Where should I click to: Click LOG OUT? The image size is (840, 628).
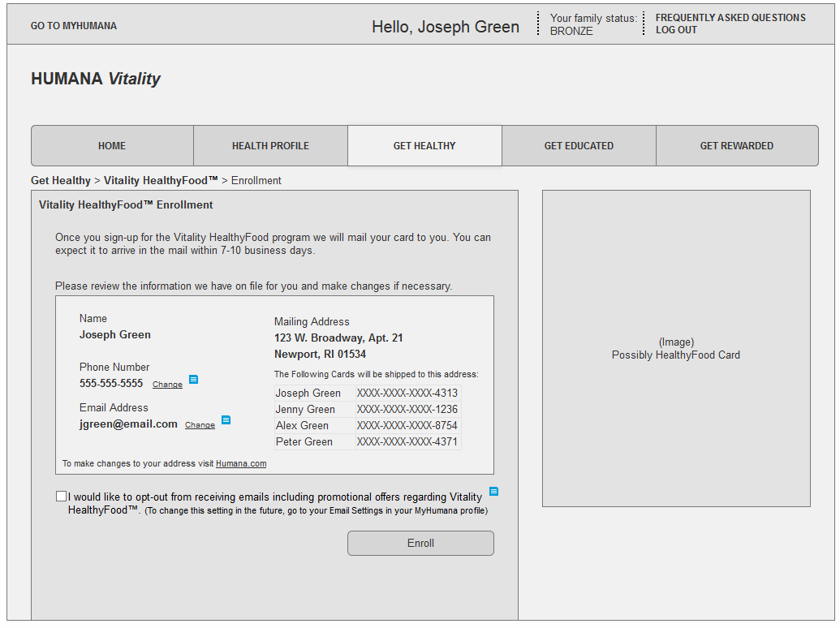pos(676,30)
